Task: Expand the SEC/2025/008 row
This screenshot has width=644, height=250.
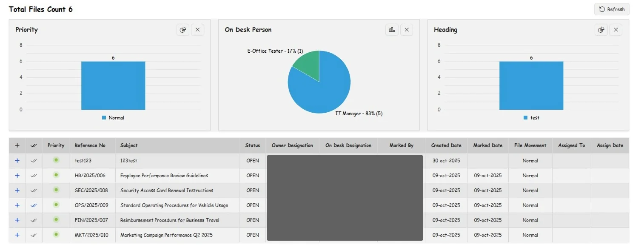Action: [17, 190]
